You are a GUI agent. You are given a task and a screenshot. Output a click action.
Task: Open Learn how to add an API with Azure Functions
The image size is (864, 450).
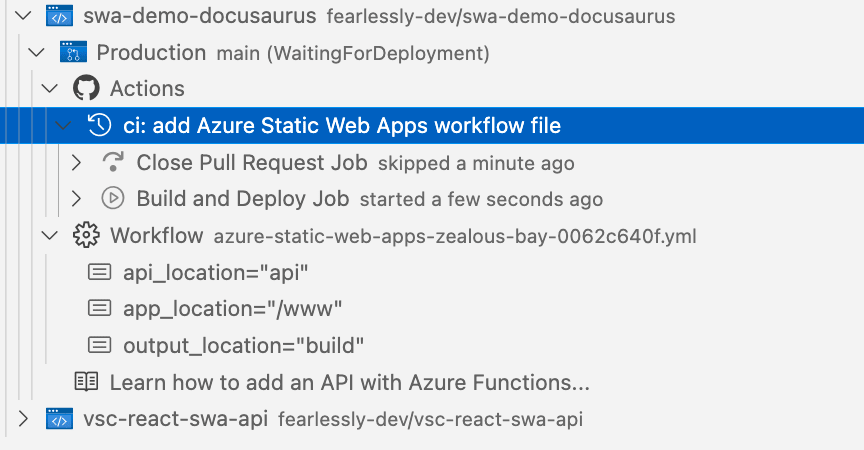click(x=349, y=382)
